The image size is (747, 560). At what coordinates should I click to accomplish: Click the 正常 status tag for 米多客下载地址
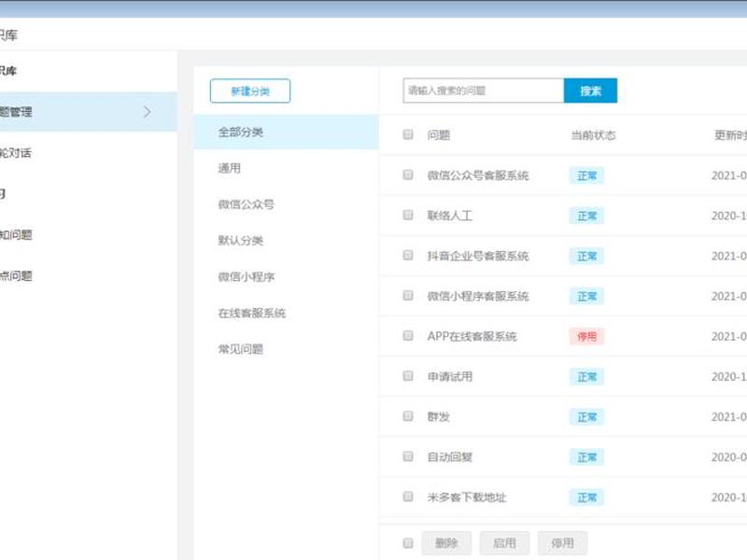587,497
